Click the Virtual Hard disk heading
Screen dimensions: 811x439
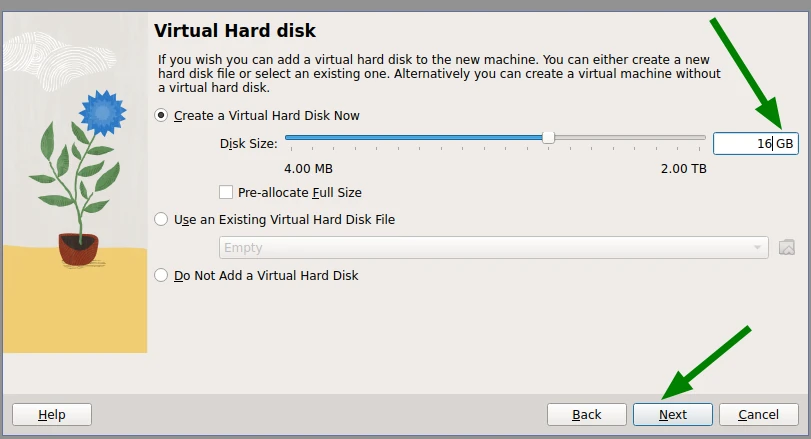click(x=235, y=31)
